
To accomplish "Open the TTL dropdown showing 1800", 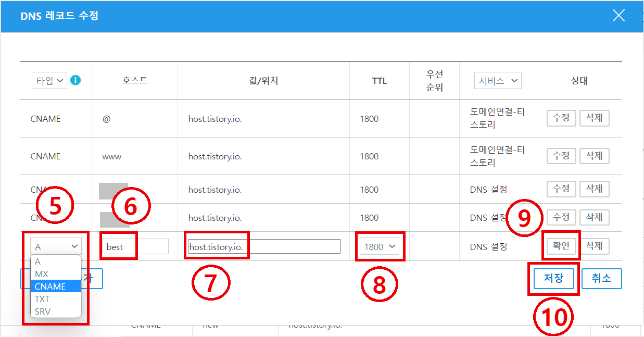I will click(x=380, y=246).
